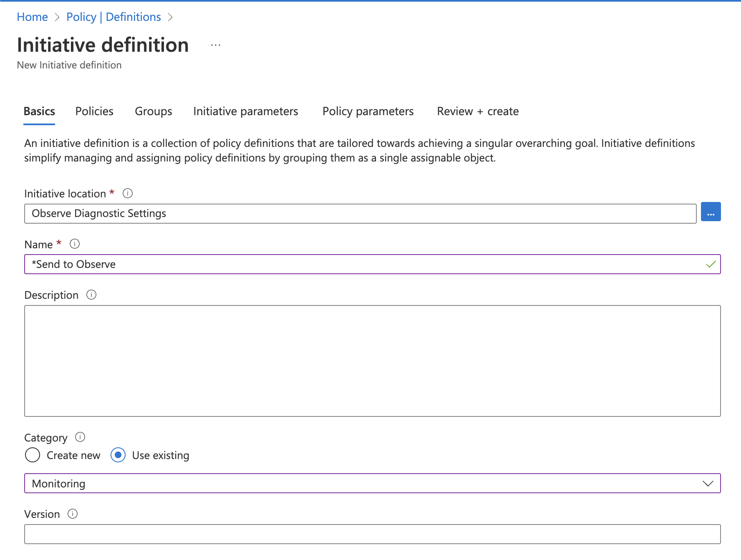Select the Create new category radio button
Screen dimensions: 741x560
33,455
